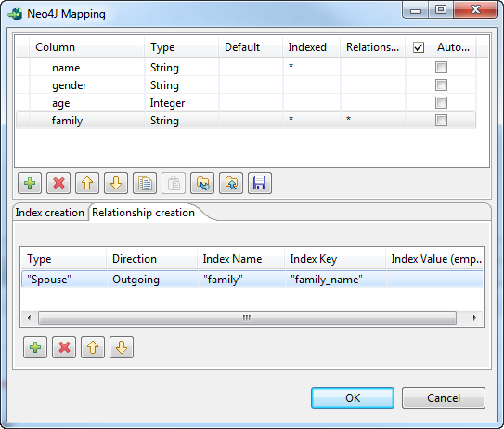The width and height of the screenshot is (504, 429).
Task: Import schema from file folder icon
Action: point(202,183)
